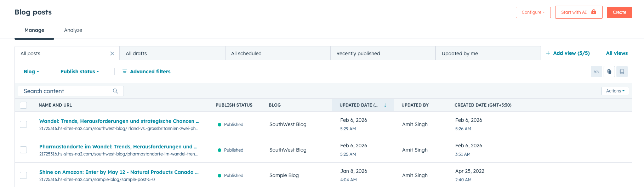Screen dimensions: 644x187
Task: Click the plus icon to add view
Action: [548, 53]
